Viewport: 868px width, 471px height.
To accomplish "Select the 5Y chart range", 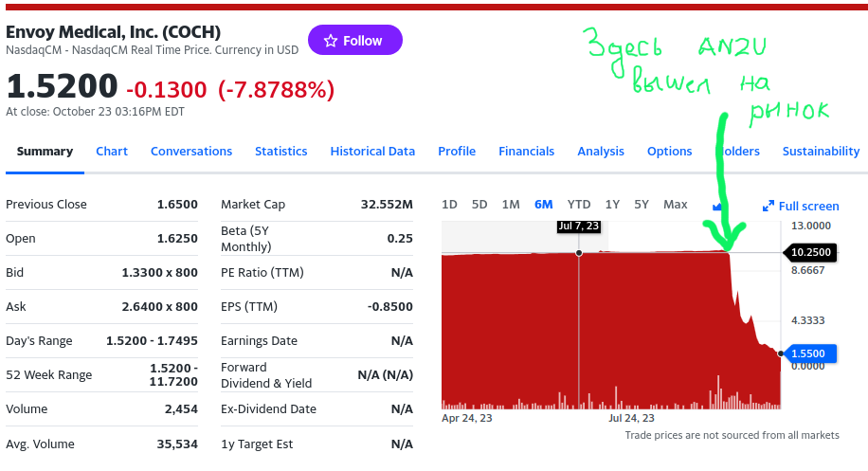I will (x=642, y=205).
